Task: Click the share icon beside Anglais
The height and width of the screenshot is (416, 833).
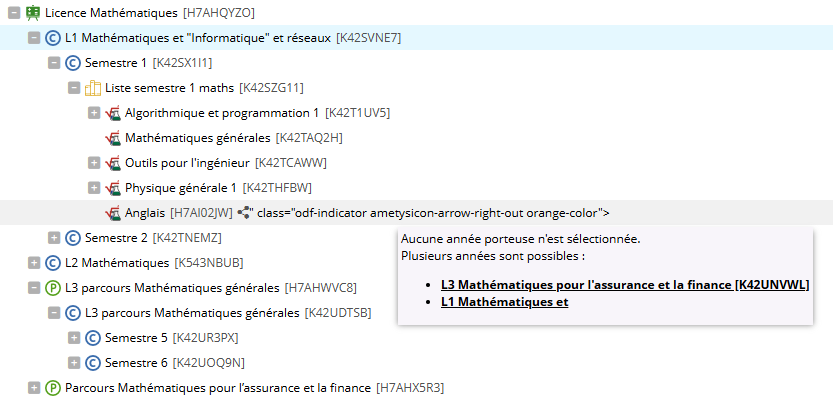Action: click(244, 212)
